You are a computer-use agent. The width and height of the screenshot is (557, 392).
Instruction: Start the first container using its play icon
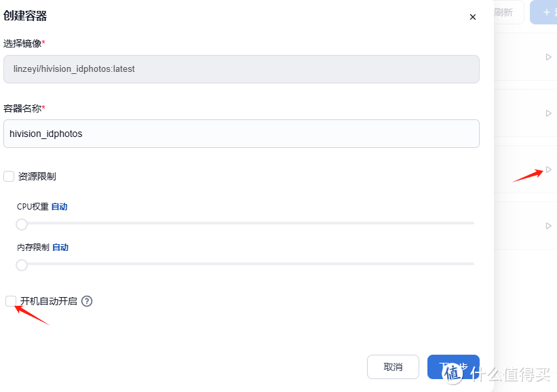(x=548, y=57)
